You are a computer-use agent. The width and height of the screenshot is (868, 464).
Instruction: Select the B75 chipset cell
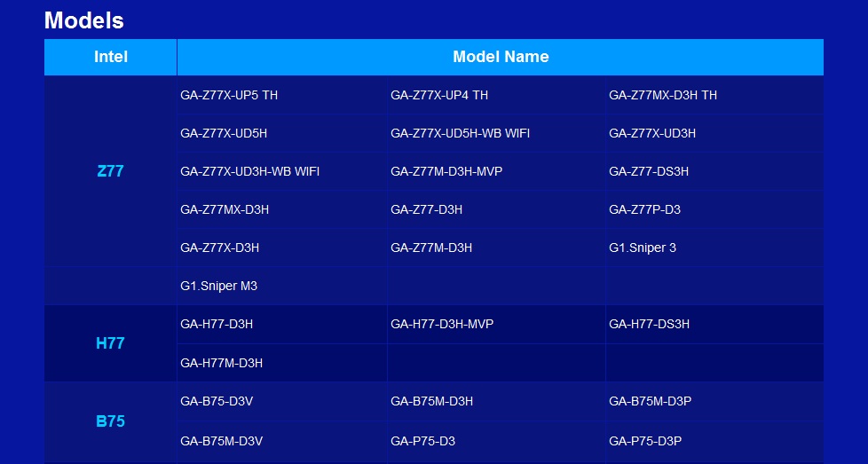pos(111,421)
